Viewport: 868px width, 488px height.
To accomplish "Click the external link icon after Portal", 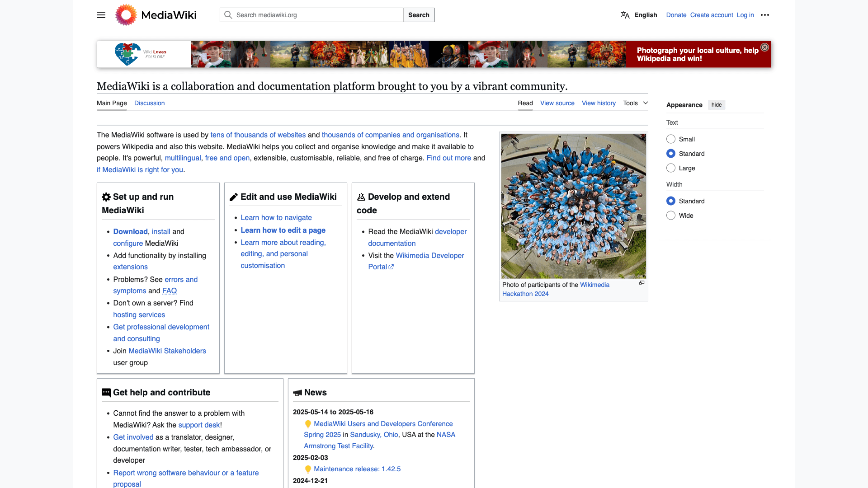I will coord(392,267).
